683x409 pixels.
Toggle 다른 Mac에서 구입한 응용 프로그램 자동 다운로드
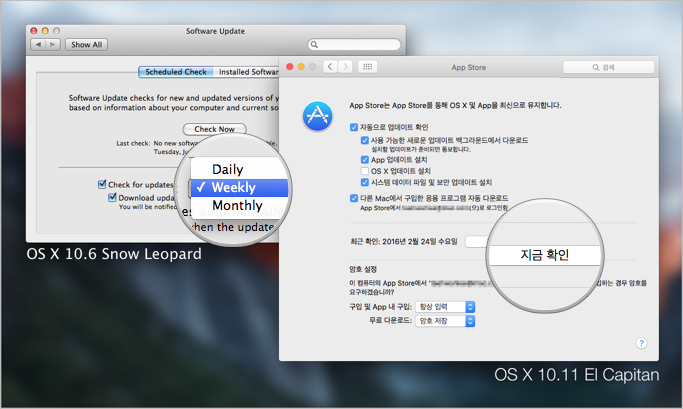(354, 198)
